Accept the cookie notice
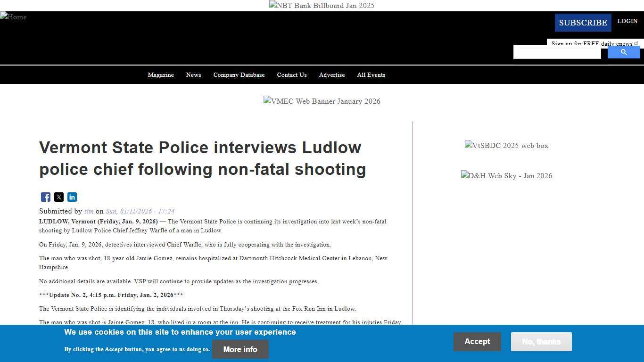Image resolution: width=644 pixels, height=362 pixels. click(x=477, y=341)
